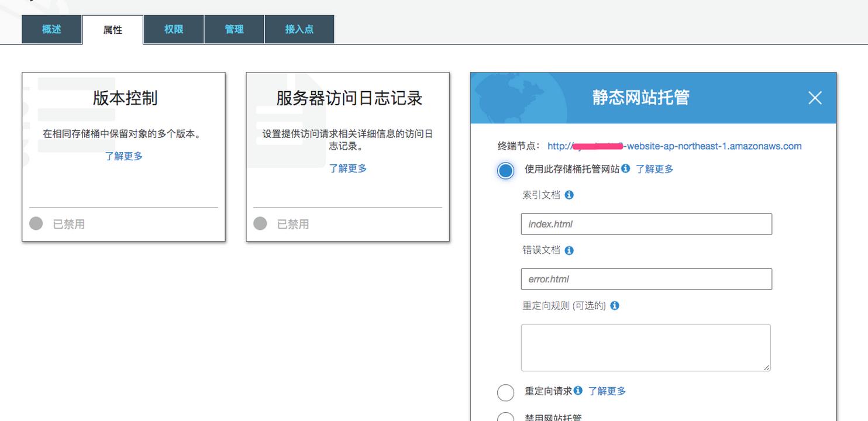Close the 静态网站托管 panel

815,98
